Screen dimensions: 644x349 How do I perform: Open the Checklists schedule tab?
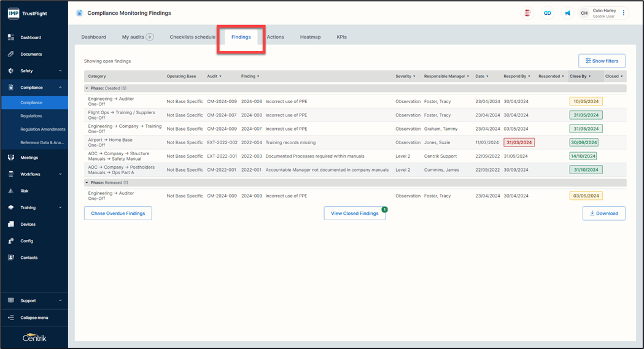192,37
